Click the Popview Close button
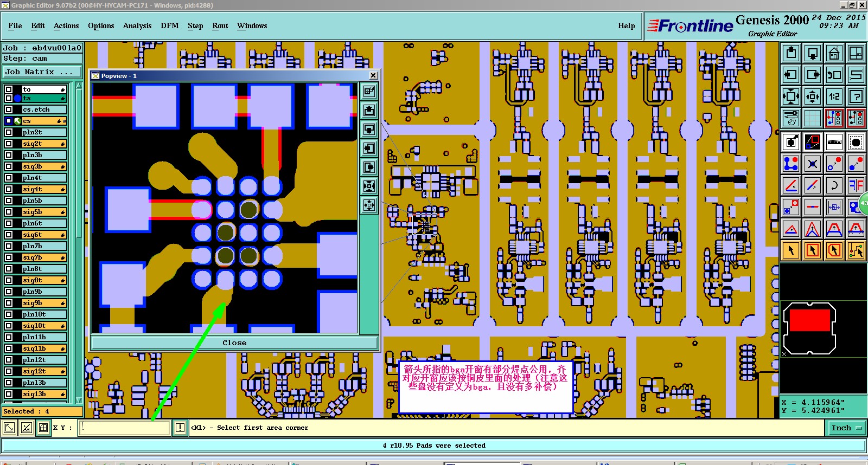Screen dimensions: 868x465 [234, 343]
